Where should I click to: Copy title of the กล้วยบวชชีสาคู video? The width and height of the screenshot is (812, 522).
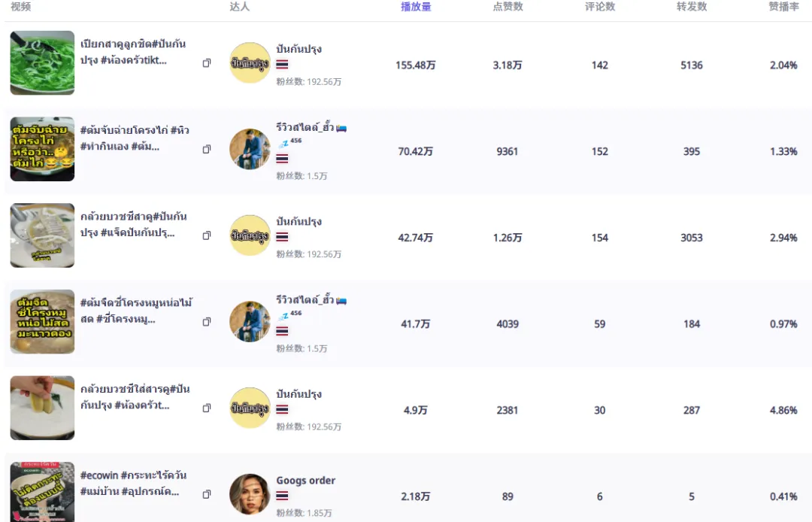[x=207, y=235]
